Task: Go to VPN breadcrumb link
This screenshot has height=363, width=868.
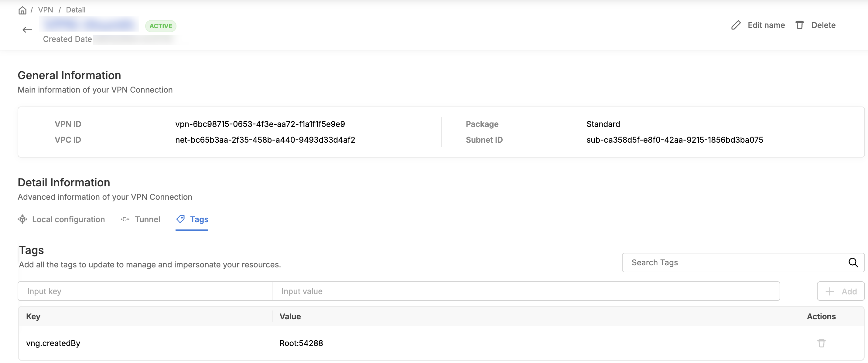Action: (46, 10)
